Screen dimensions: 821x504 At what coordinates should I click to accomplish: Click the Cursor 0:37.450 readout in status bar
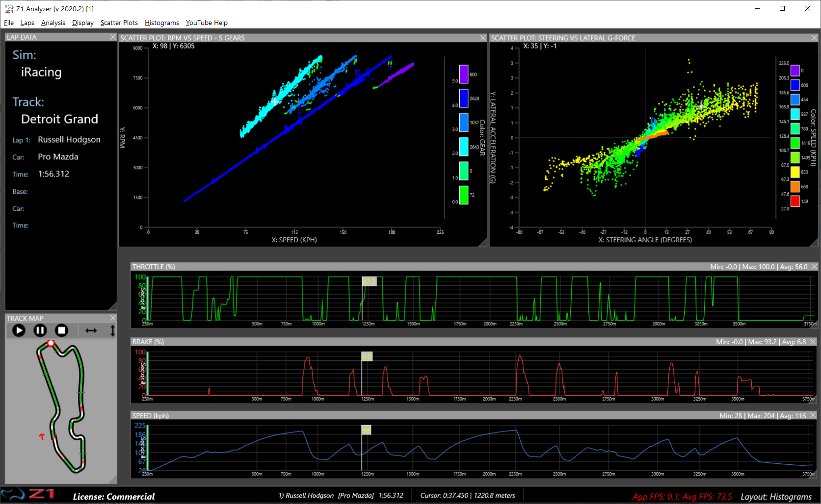point(468,496)
